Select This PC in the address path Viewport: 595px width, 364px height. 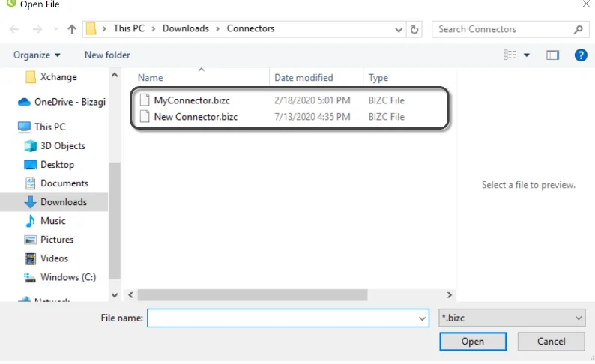[129, 28]
